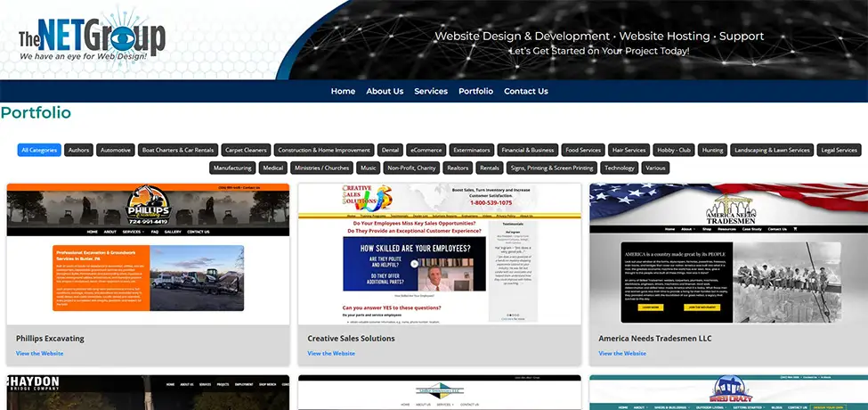Filter by Dental category
This screenshot has width=868, height=410.
[390, 150]
